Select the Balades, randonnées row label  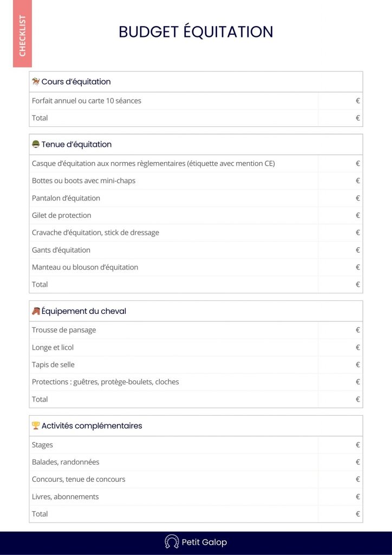(x=66, y=462)
